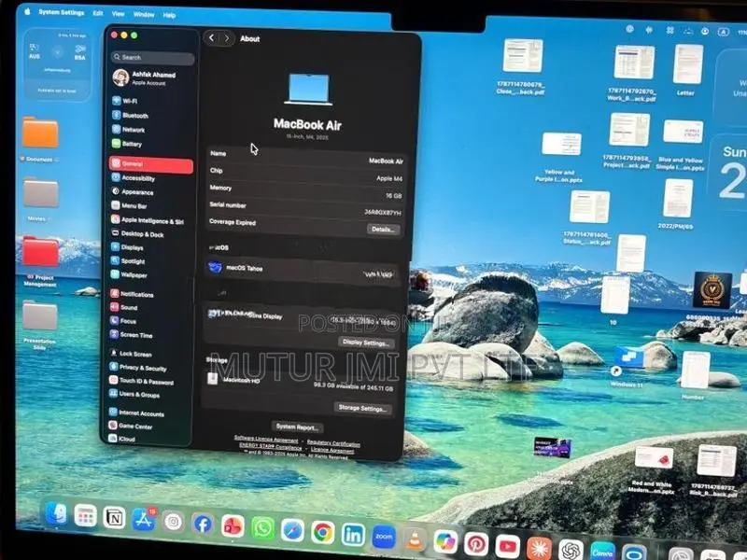The width and height of the screenshot is (747, 560).
Task: Go back with the left chevron
Action: click(x=212, y=38)
